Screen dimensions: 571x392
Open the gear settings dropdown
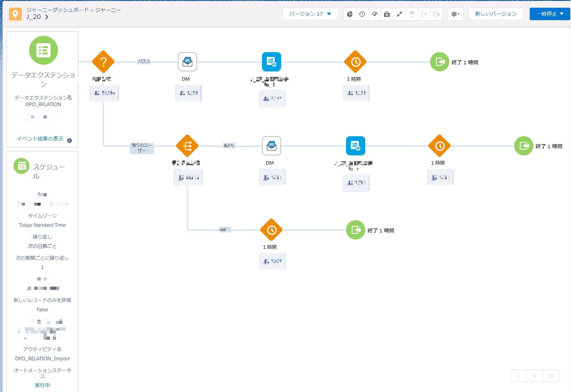click(x=455, y=14)
